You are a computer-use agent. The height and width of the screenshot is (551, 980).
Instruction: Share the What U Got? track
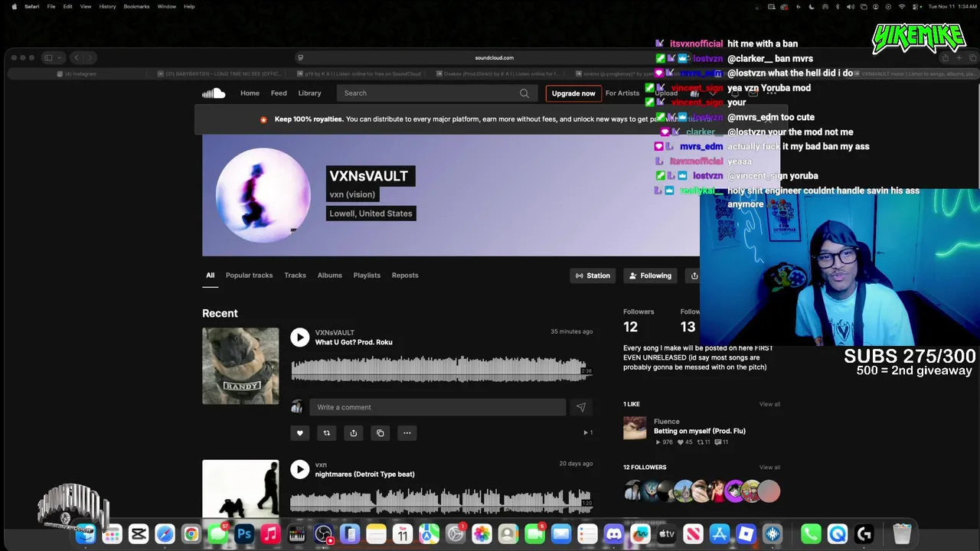tap(353, 433)
